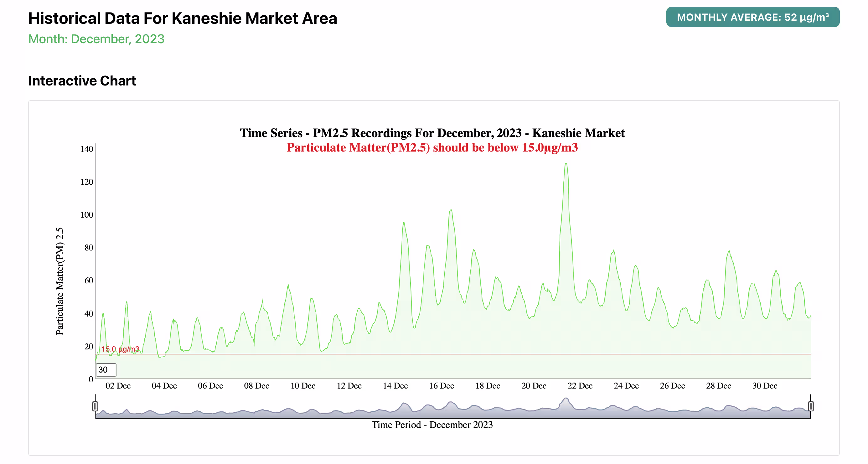Click the '02 Dec' x-axis label
Screen dimensions: 868x464
pyautogui.click(x=118, y=385)
